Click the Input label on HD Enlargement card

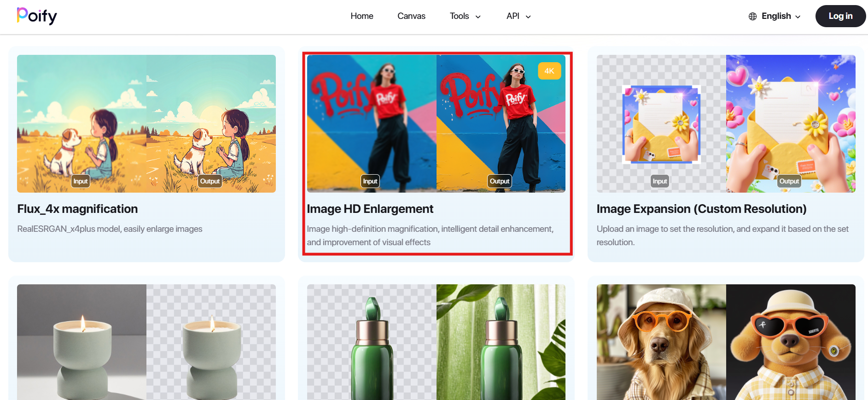370,181
